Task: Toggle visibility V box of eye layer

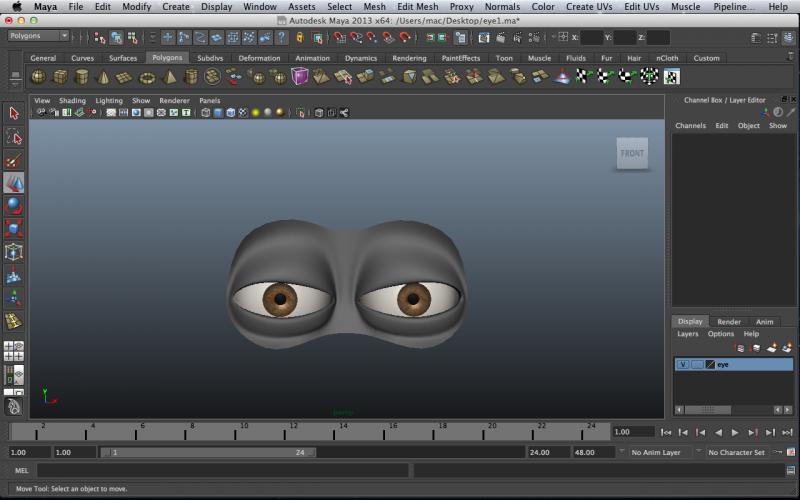Action: (683, 365)
